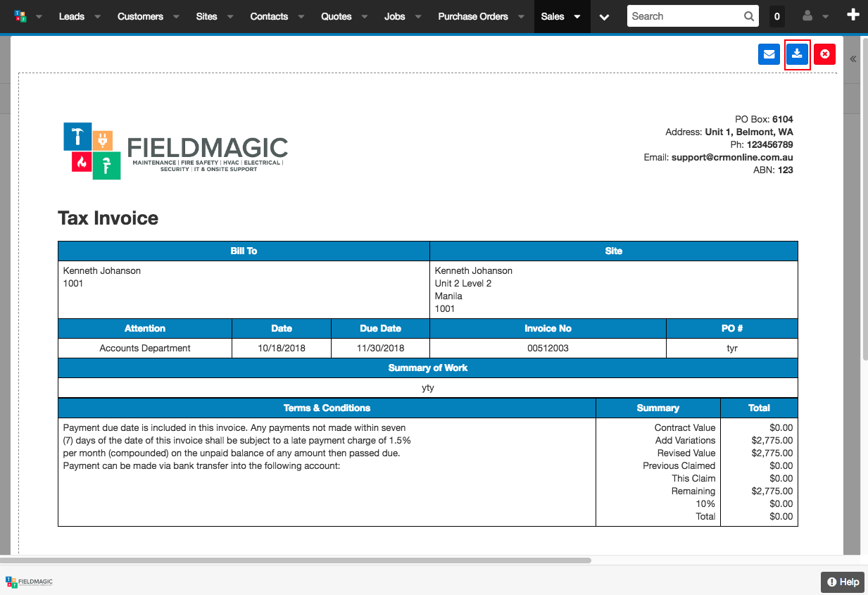Click the PO # value tyr
Viewport: 868px width, 595px height.
[x=732, y=348]
